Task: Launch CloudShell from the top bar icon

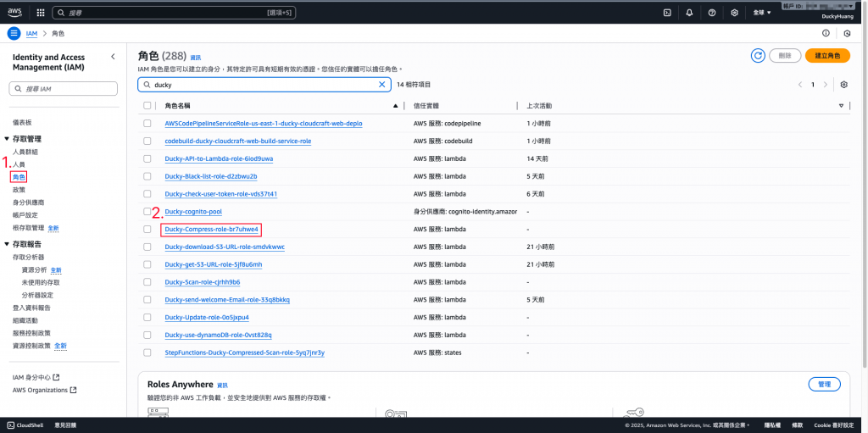Action: (x=668, y=12)
